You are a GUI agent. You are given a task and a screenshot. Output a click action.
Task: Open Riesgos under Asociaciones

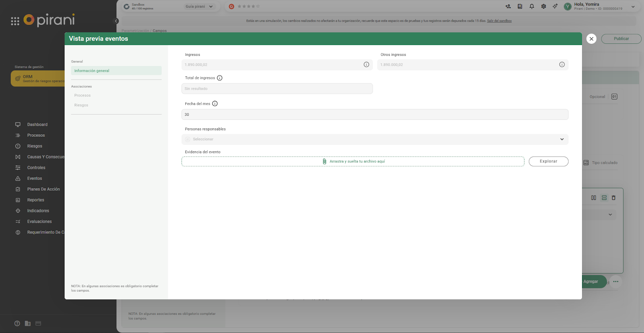pyautogui.click(x=81, y=105)
